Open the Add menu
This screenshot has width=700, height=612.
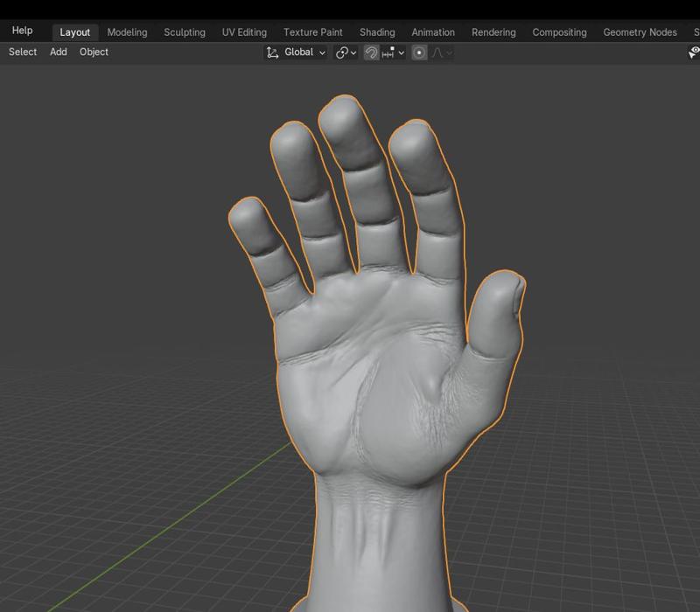point(58,52)
